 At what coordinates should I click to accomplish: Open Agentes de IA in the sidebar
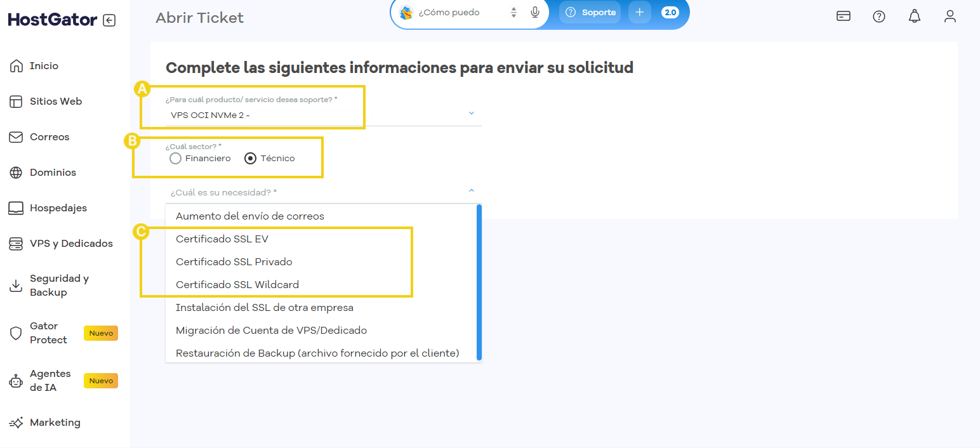[50, 381]
